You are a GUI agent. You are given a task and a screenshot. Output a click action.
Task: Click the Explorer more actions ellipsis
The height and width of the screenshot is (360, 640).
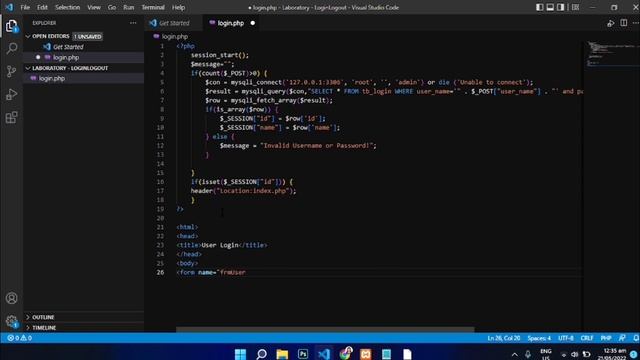(133, 23)
